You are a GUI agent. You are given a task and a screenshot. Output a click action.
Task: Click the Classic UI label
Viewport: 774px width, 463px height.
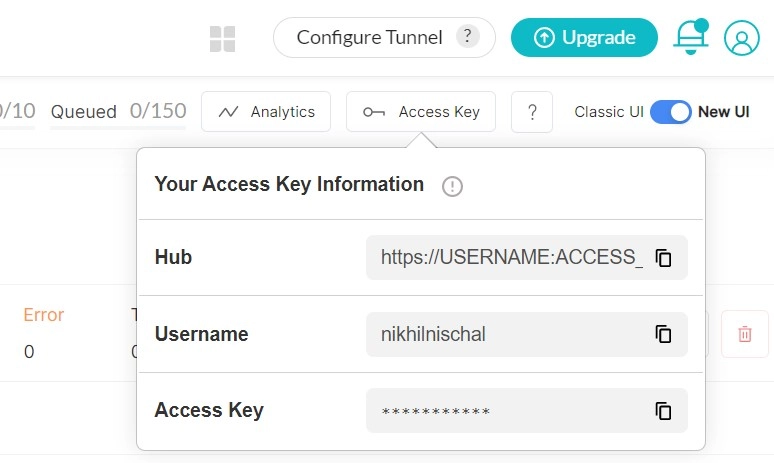pyautogui.click(x=608, y=112)
